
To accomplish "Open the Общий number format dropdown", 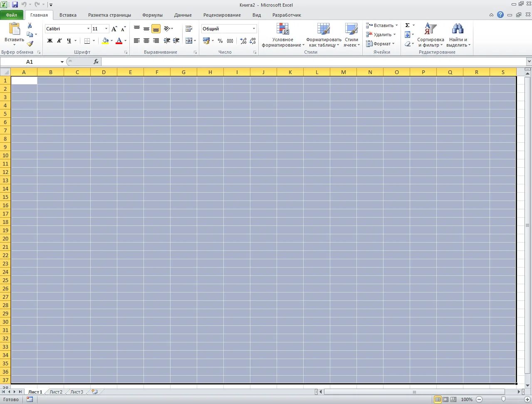I will tap(254, 29).
